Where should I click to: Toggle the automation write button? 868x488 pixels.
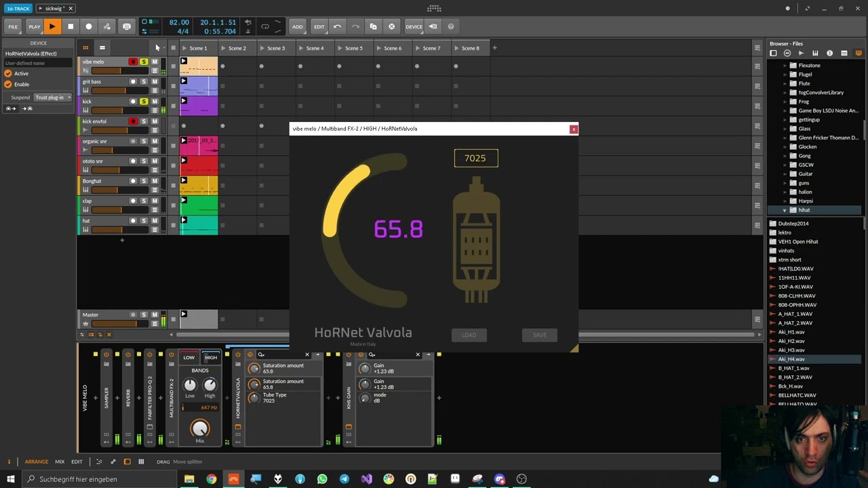click(x=107, y=26)
